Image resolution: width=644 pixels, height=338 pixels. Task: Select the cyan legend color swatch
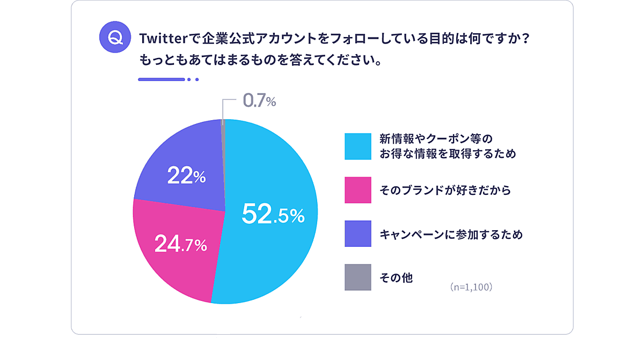coord(358,146)
